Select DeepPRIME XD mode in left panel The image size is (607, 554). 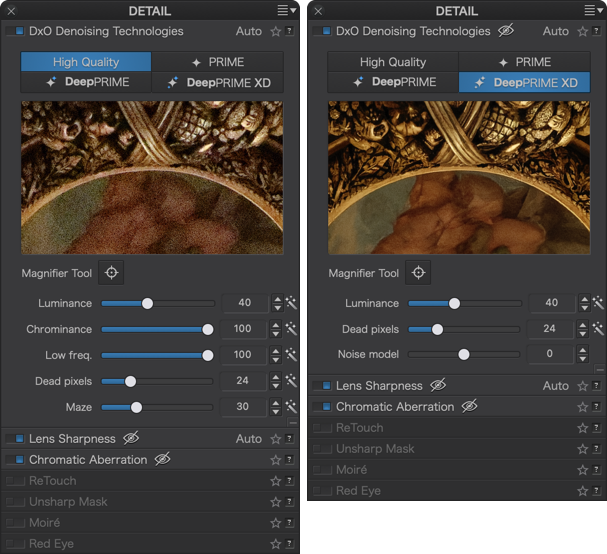(218, 82)
